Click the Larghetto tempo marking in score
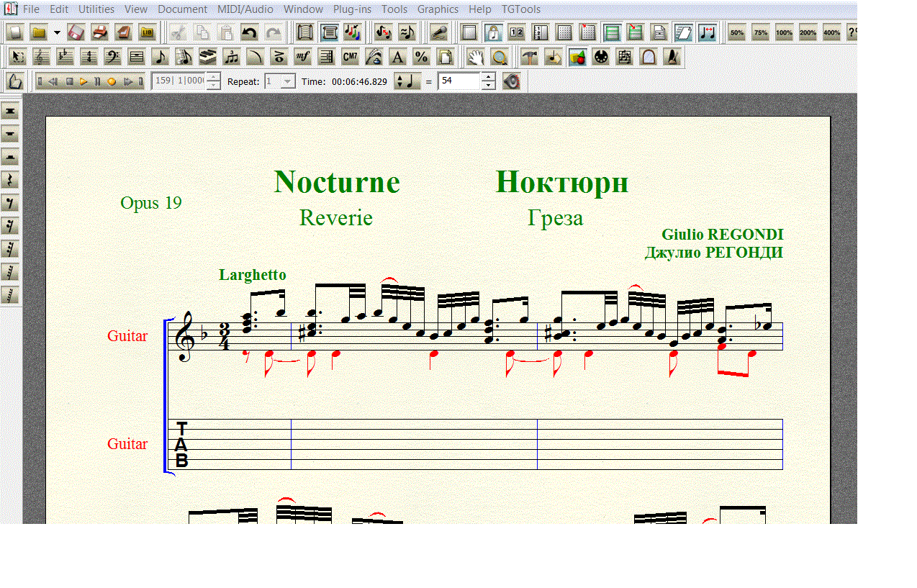This screenshot has height=588, width=917. tap(253, 275)
